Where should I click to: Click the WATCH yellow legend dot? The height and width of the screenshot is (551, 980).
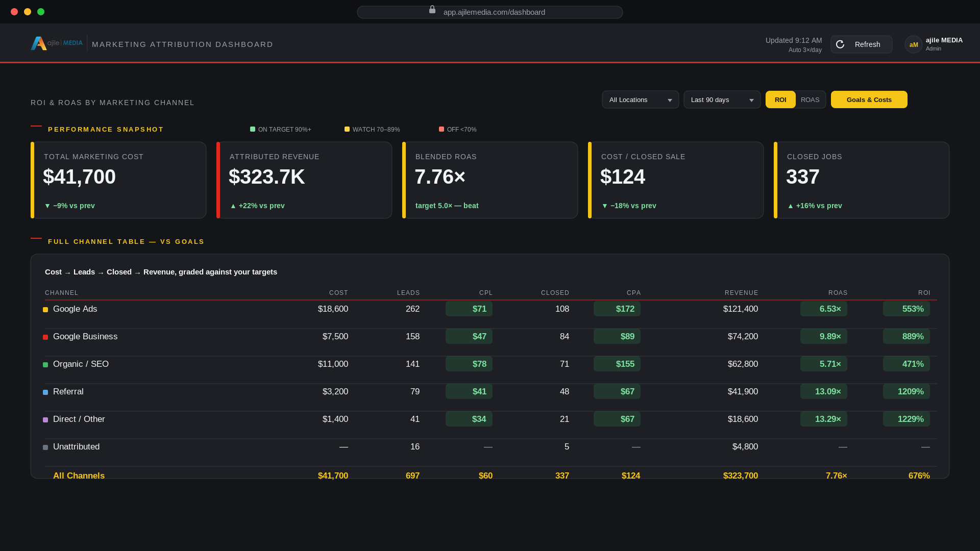[347, 129]
